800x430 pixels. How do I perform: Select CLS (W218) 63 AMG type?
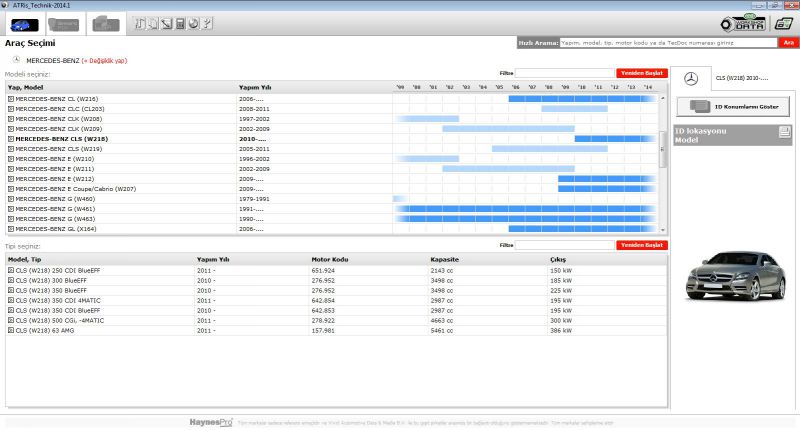click(45, 331)
